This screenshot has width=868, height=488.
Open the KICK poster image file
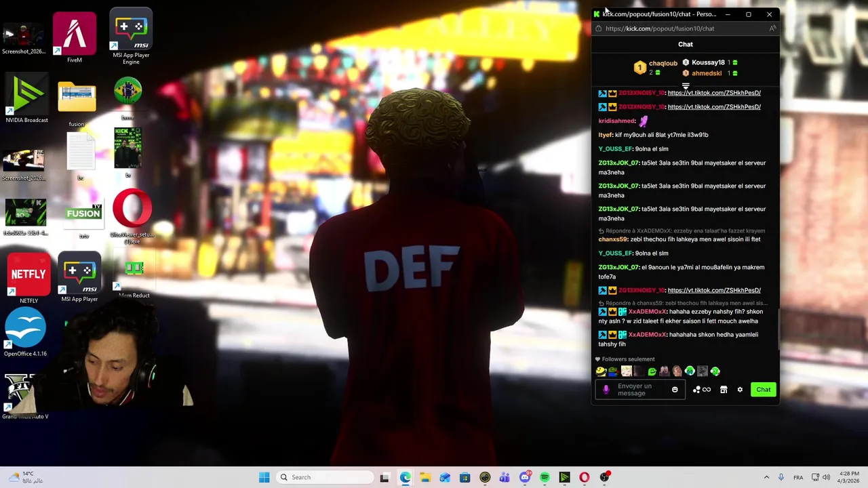click(128, 152)
